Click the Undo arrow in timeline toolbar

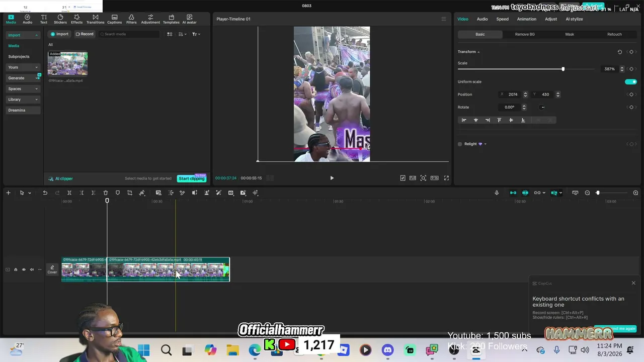click(45, 193)
